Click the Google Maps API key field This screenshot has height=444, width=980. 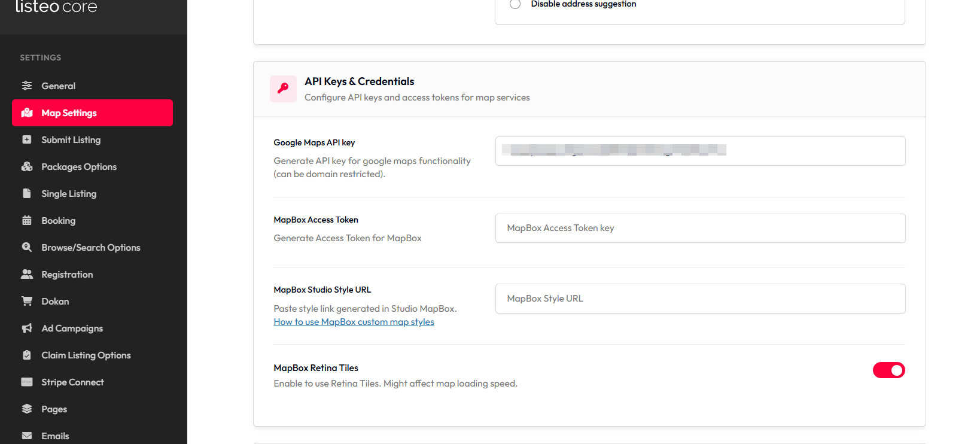point(700,151)
